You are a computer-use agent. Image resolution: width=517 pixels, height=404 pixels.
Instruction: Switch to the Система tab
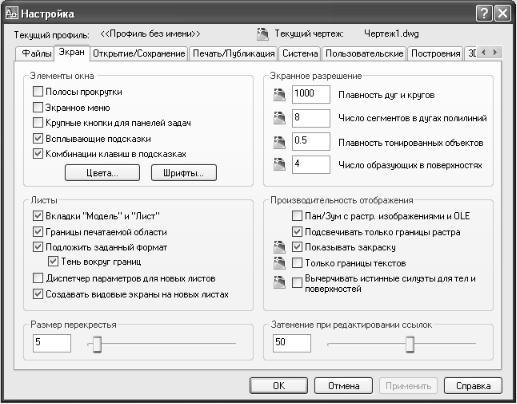coord(300,54)
